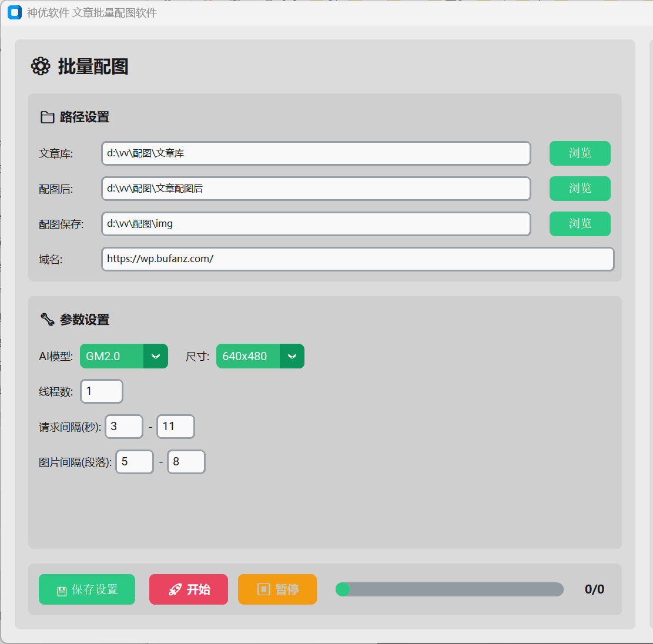Click the floppy disk icon on 保存设置 button
Screen dimensions: 653x644
61,589
